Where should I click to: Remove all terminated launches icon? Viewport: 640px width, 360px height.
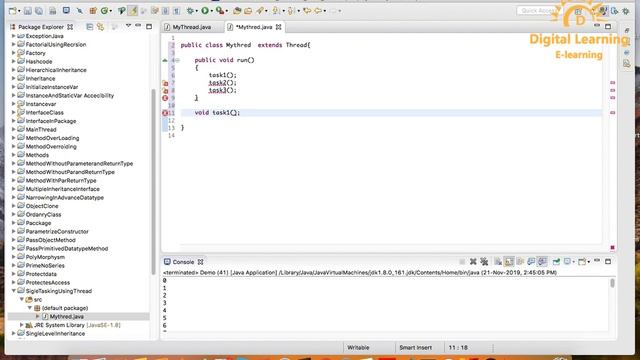coord(484,262)
